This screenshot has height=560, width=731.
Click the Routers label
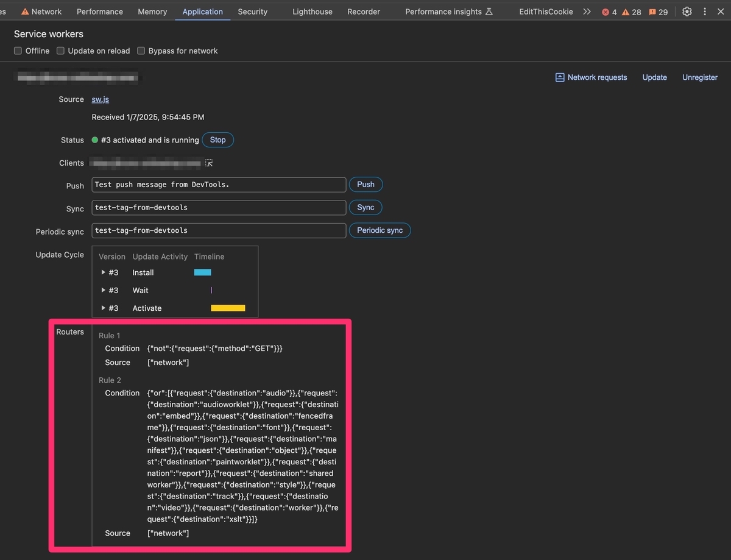(x=70, y=332)
